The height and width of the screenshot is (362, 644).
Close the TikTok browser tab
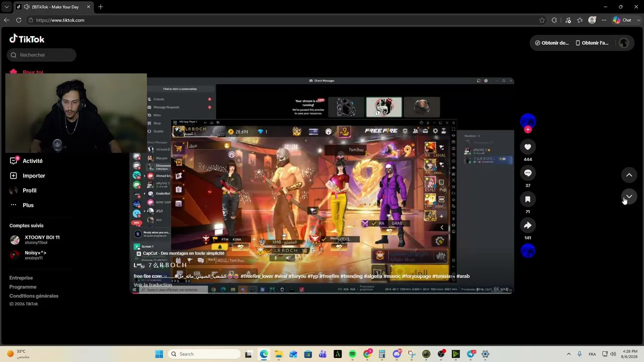coord(89,7)
